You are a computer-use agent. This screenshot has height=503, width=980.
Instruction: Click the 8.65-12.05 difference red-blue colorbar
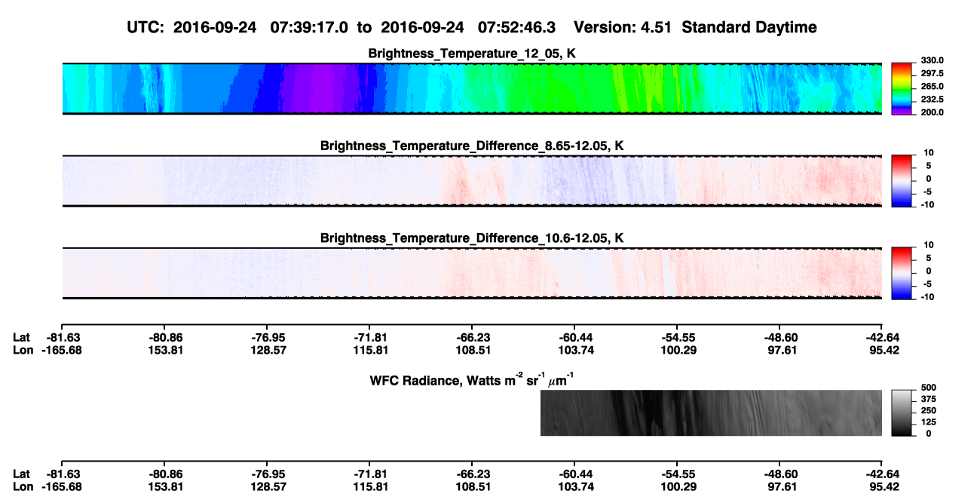[902, 181]
